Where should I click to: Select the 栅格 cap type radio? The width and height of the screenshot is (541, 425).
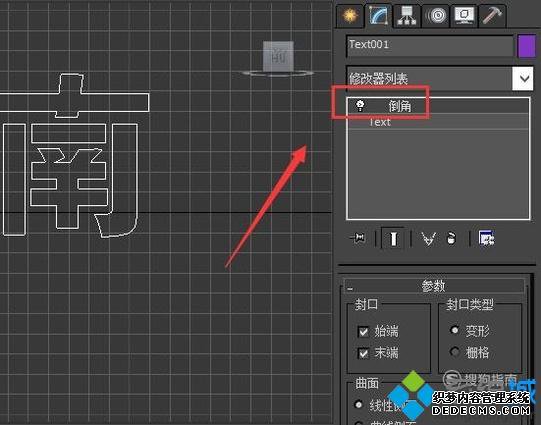pos(455,352)
